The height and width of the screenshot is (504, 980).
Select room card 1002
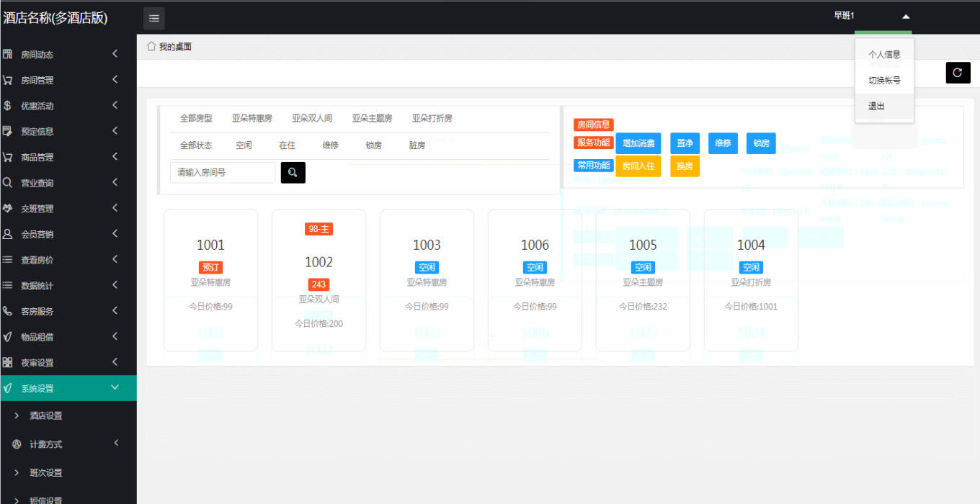[318, 280]
